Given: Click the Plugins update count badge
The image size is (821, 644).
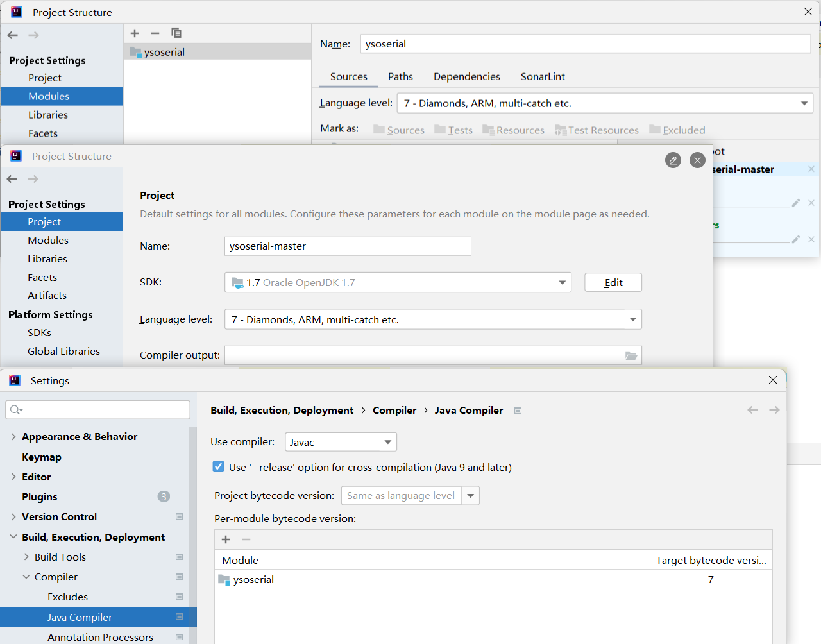Looking at the screenshot, I should click(x=164, y=496).
